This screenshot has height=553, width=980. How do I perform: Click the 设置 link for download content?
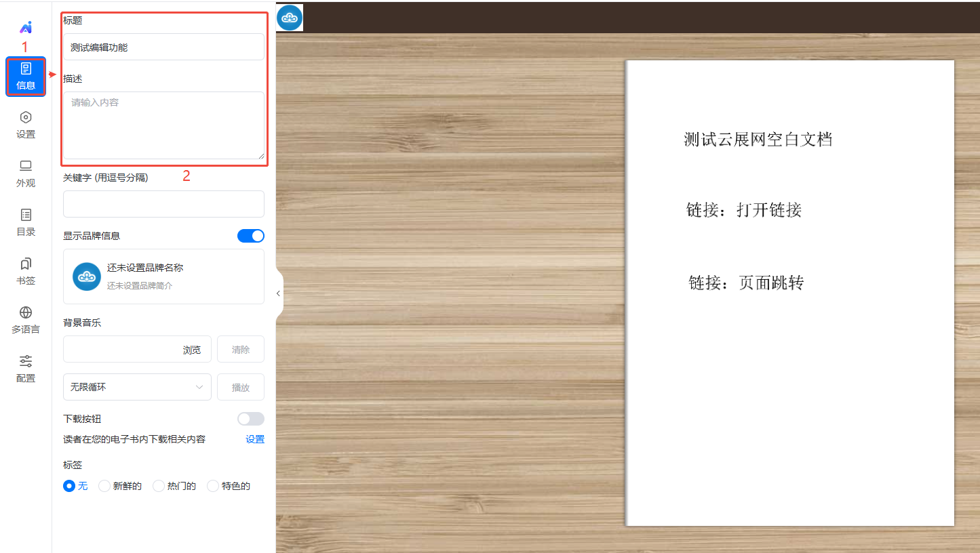tap(255, 439)
